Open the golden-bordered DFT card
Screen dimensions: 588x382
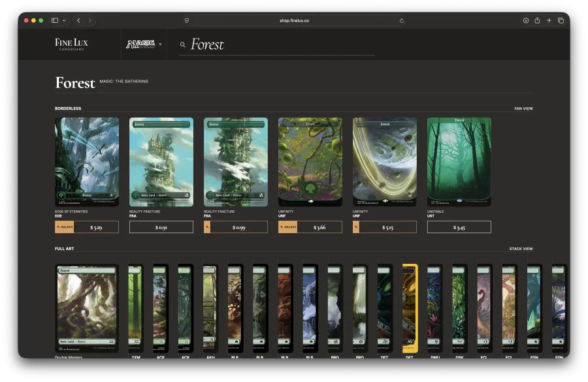pyautogui.click(x=410, y=308)
